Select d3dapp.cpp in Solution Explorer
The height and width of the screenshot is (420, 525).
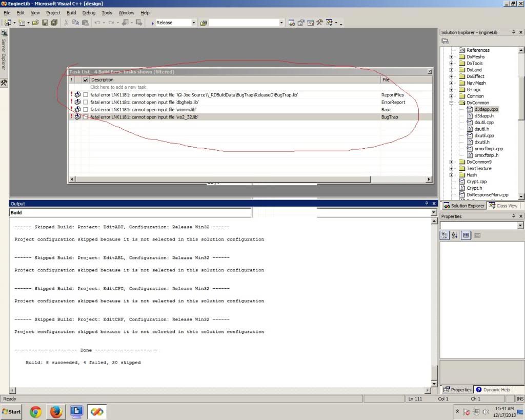coord(486,109)
